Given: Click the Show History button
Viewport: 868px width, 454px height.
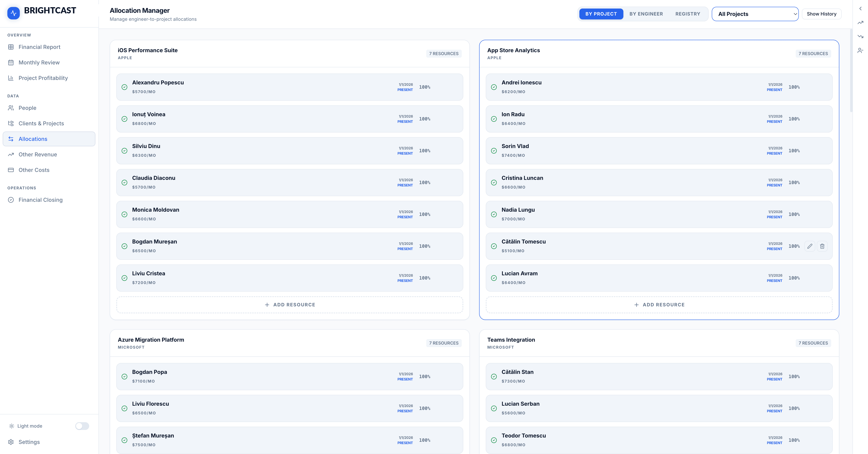Looking at the screenshot, I should click(x=821, y=14).
